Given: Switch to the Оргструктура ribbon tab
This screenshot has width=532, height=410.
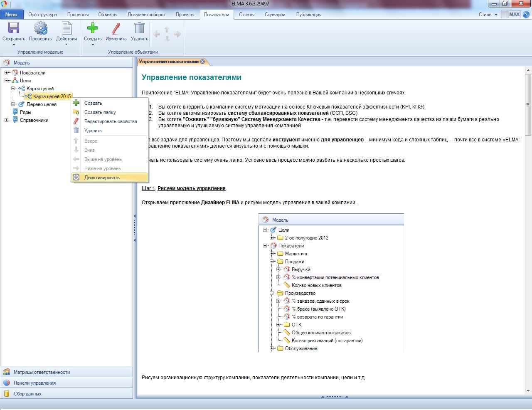Looking at the screenshot, I should 42,15.
